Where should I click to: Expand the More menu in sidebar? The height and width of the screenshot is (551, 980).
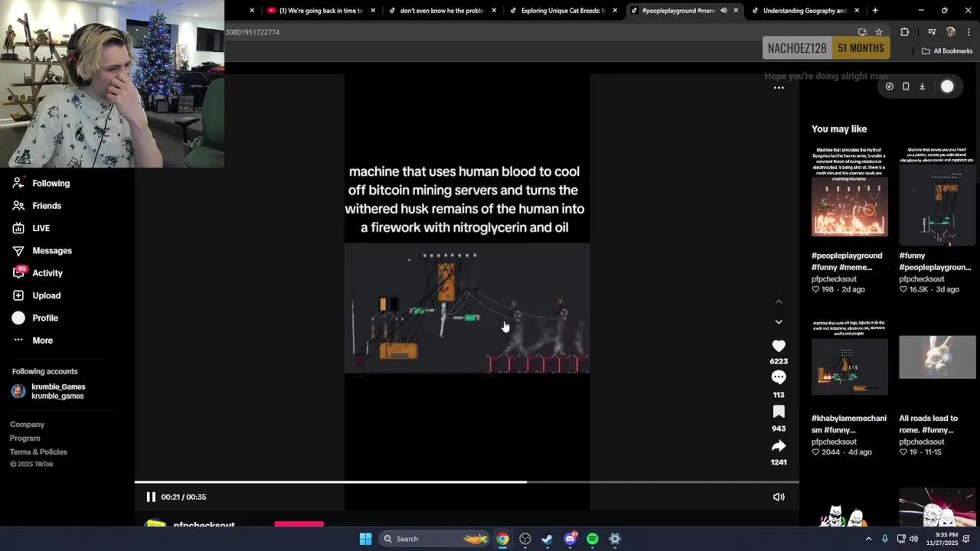pos(32,341)
